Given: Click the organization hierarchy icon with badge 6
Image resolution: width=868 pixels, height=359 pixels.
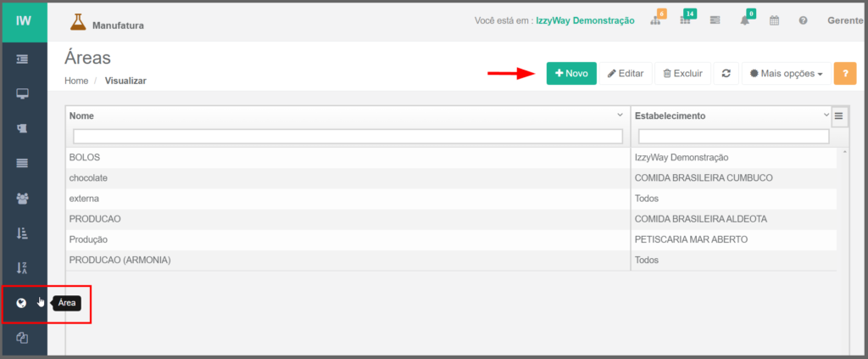Looking at the screenshot, I should (656, 21).
